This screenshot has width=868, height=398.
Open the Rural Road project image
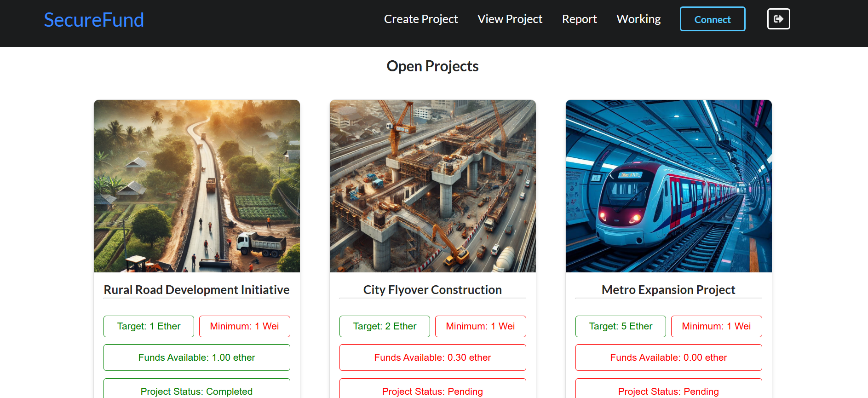coord(197,186)
